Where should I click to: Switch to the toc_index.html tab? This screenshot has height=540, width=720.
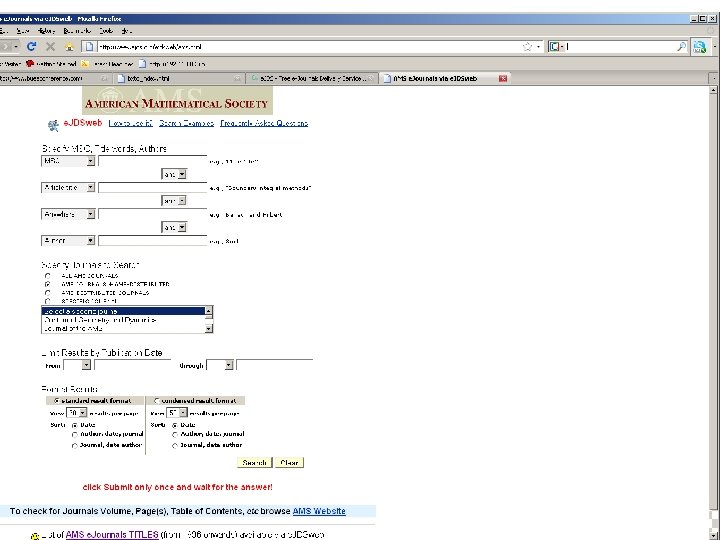(179, 79)
